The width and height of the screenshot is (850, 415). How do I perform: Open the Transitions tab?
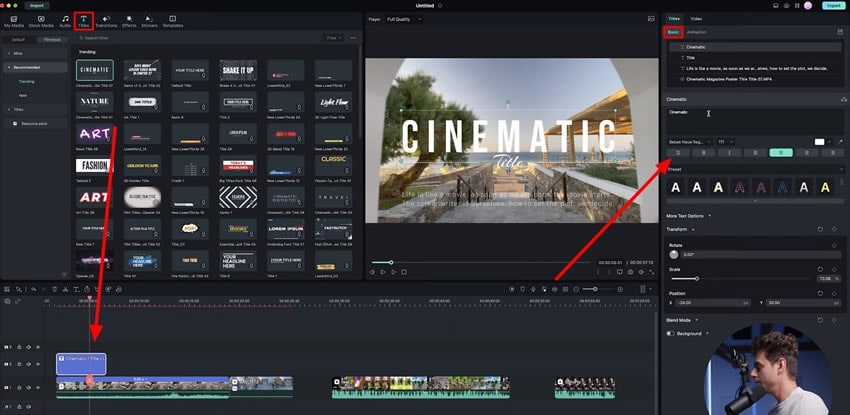pos(106,22)
